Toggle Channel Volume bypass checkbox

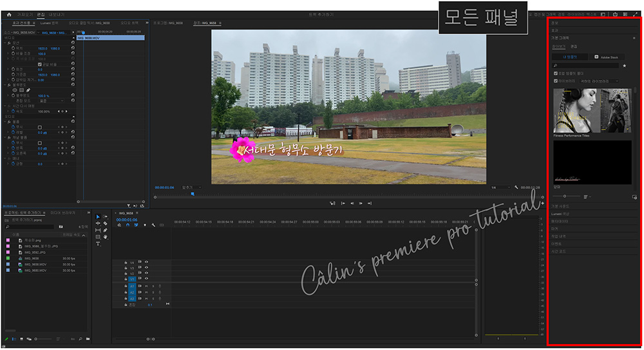[40, 142]
